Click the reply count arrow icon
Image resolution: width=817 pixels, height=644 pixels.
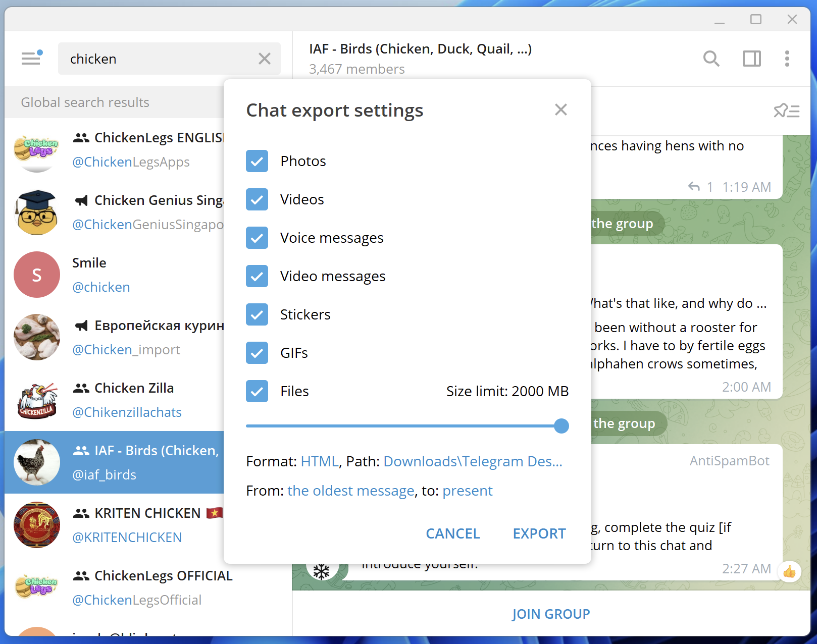tap(694, 187)
